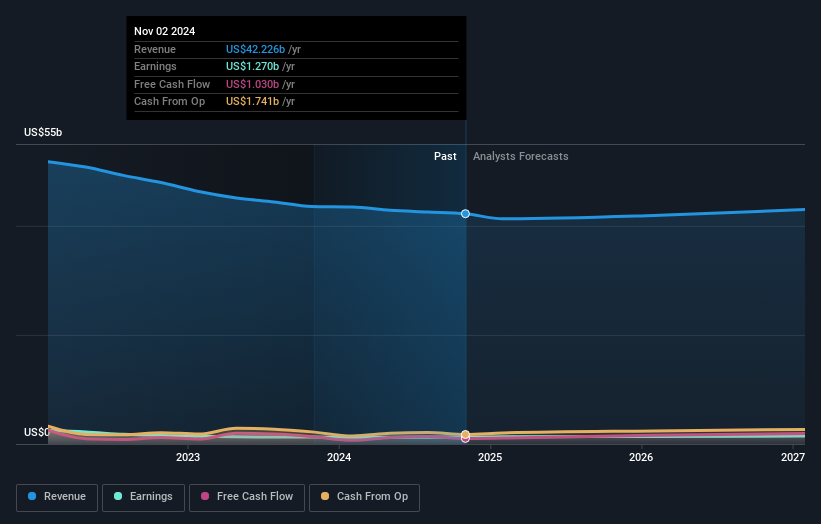821x524 pixels.
Task: Click the Past label on chart
Action: [x=445, y=156]
